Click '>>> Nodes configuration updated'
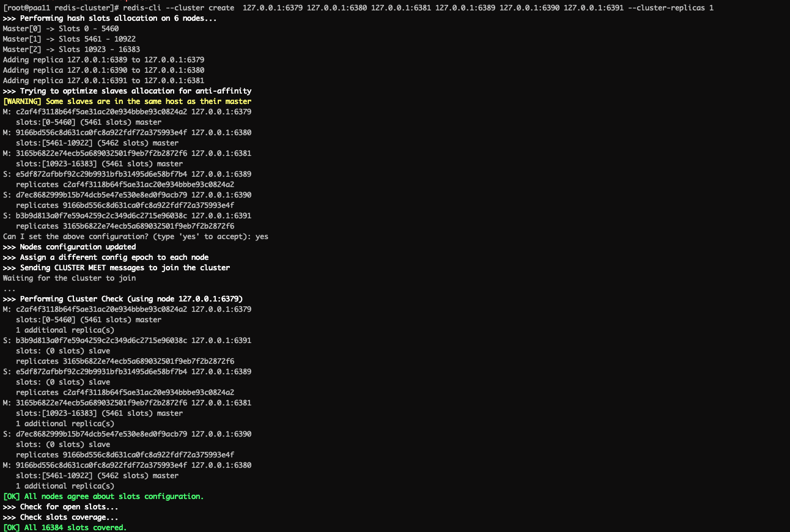Screen dimensions: 790x532 pos(69,247)
